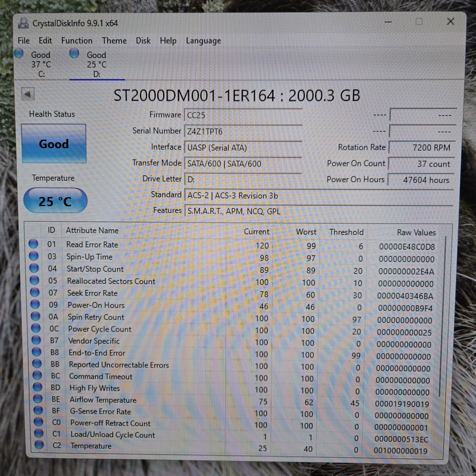Viewport: 476px width, 476px height.
Task: Click raw value 000019190019
Action: [x=402, y=404]
